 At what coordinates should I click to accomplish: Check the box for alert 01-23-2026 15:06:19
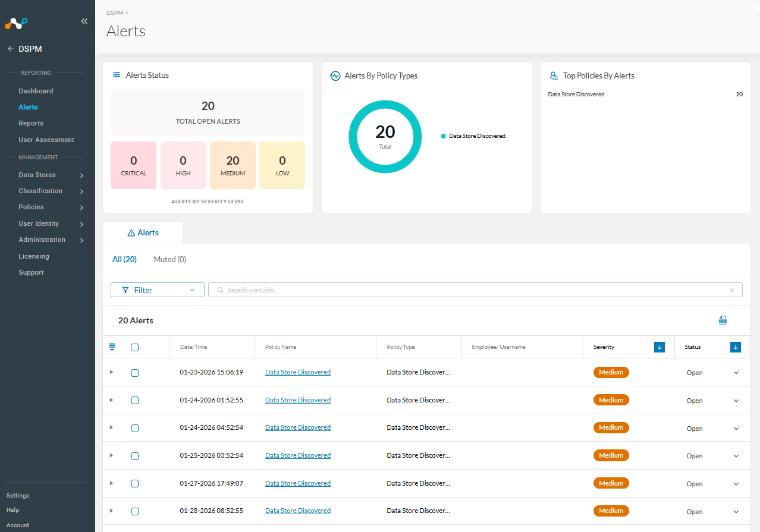135,373
